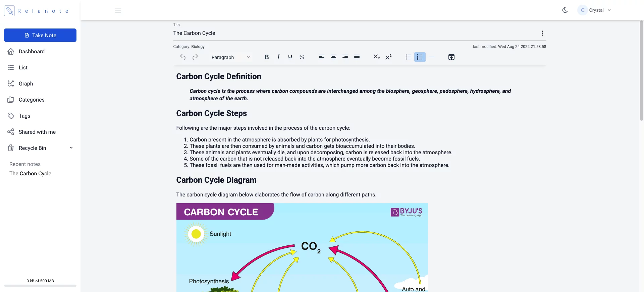Toggle underline formatting
644x292 pixels.
tap(290, 57)
